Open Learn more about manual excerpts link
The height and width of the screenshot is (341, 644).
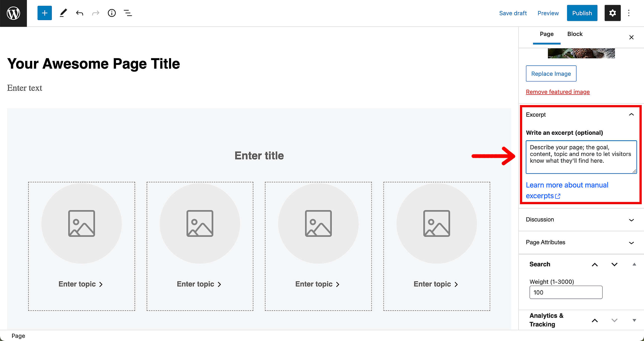567,190
